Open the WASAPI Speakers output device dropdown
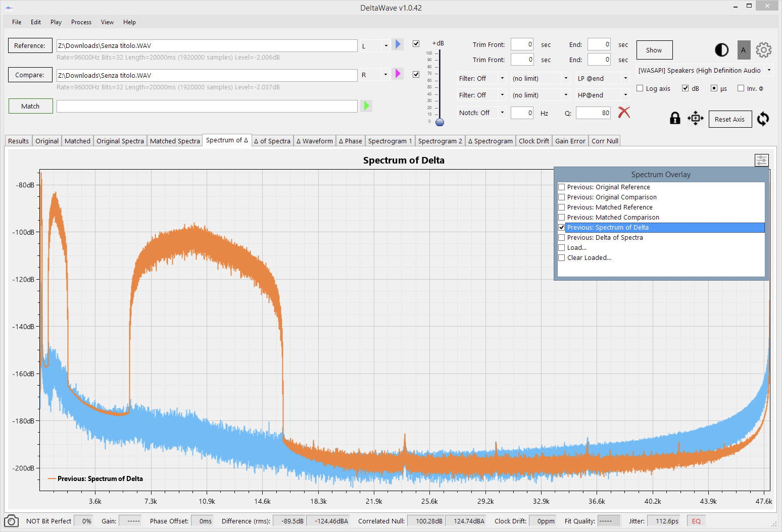This screenshot has width=782, height=532. (x=705, y=70)
